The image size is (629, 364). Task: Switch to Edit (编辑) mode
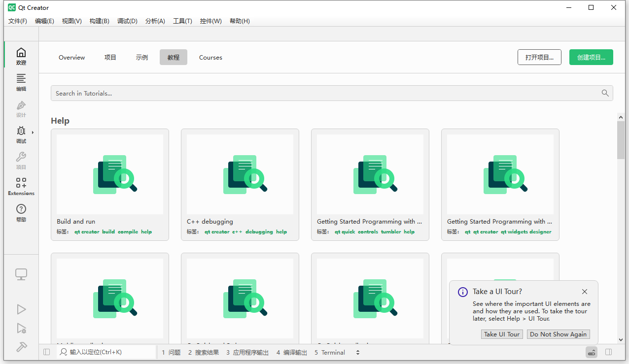pyautogui.click(x=21, y=81)
